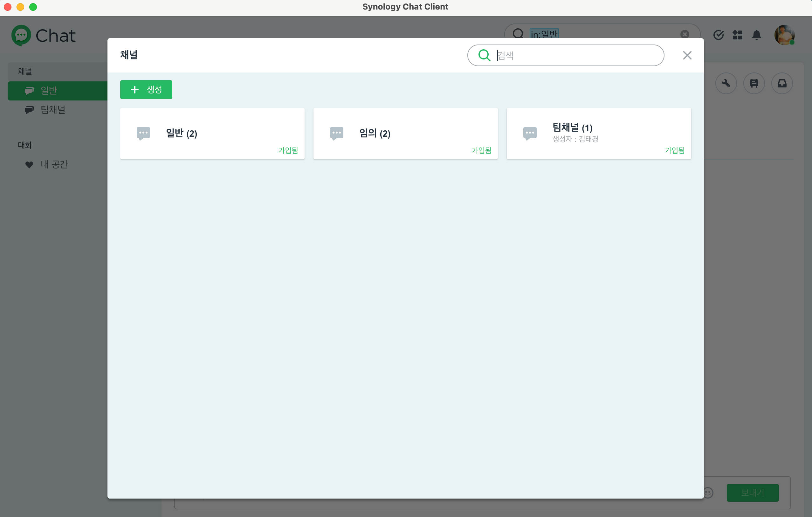Image resolution: width=812 pixels, height=517 pixels.
Task: Select 팀채널 in the sidebar
Action: pos(52,110)
